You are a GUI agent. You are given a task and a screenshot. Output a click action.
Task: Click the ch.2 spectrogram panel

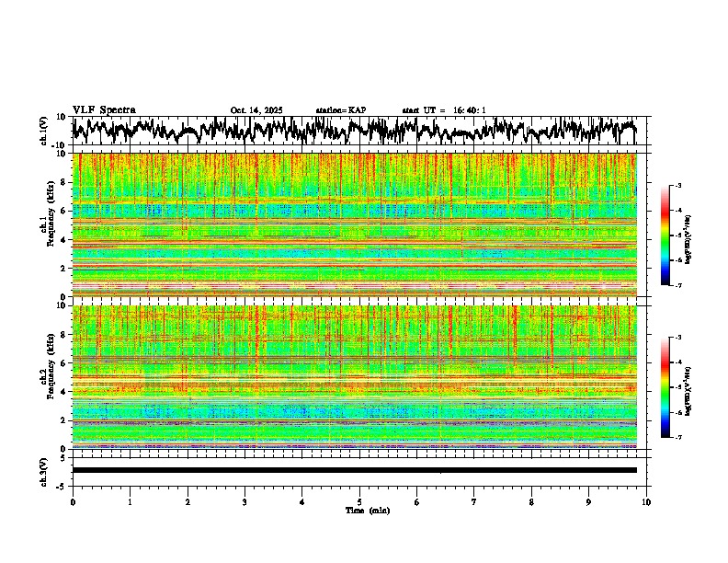354,377
